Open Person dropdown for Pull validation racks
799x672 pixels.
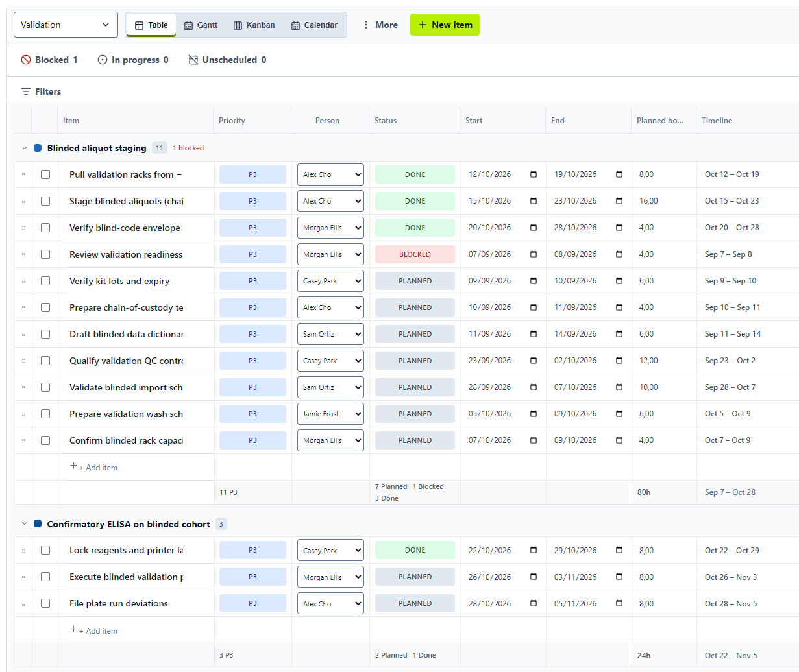330,174
